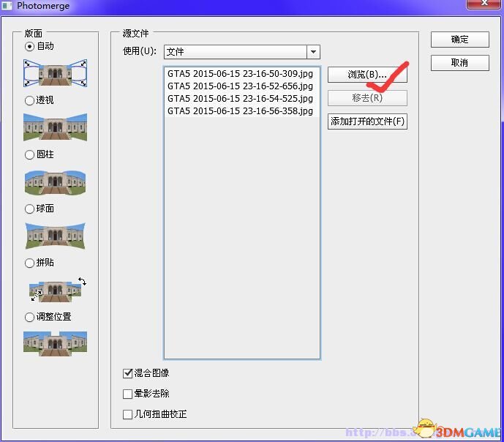The image size is (504, 442).
Task: Enable the 晕影去除 checkbox
Action: [x=128, y=394]
